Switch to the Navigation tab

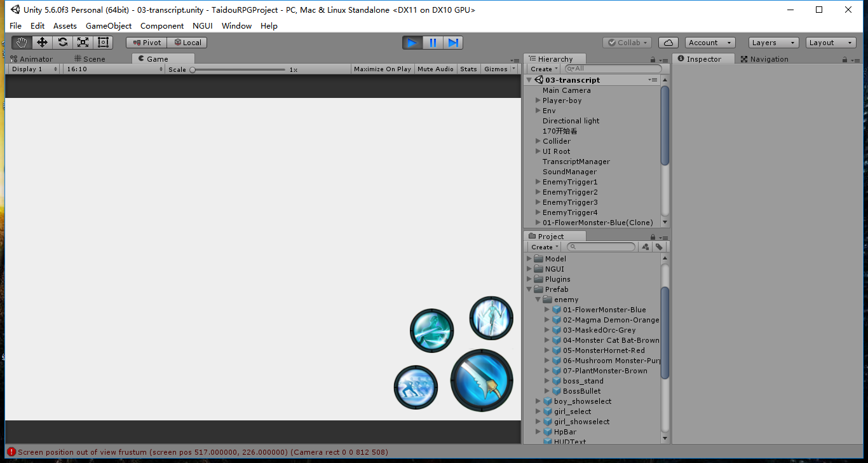click(x=764, y=59)
